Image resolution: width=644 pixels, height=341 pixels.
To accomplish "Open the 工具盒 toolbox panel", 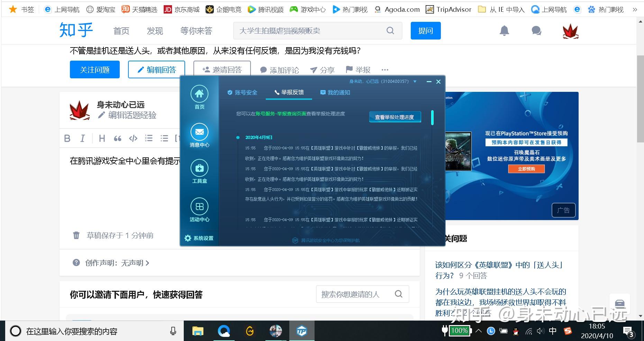I will pos(199,172).
